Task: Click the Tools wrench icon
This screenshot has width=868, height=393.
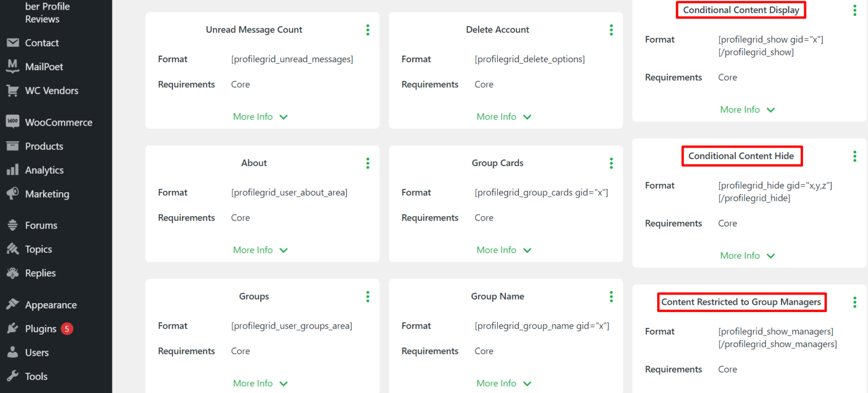Action: click(x=12, y=376)
